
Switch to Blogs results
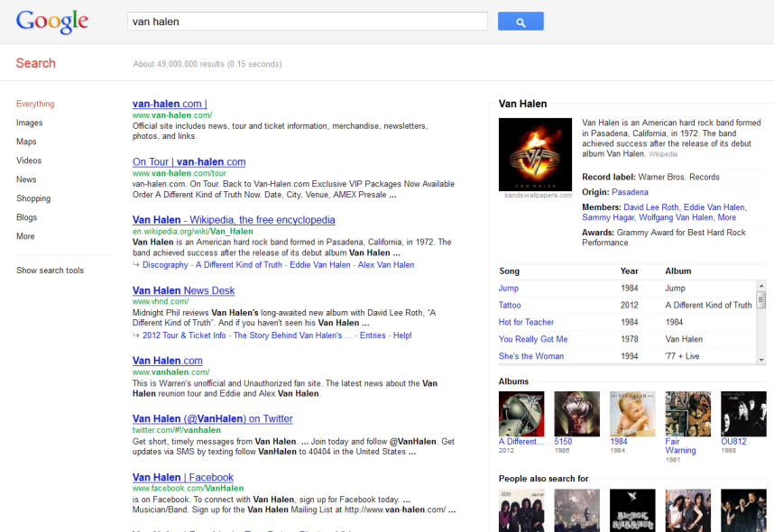pyautogui.click(x=26, y=217)
